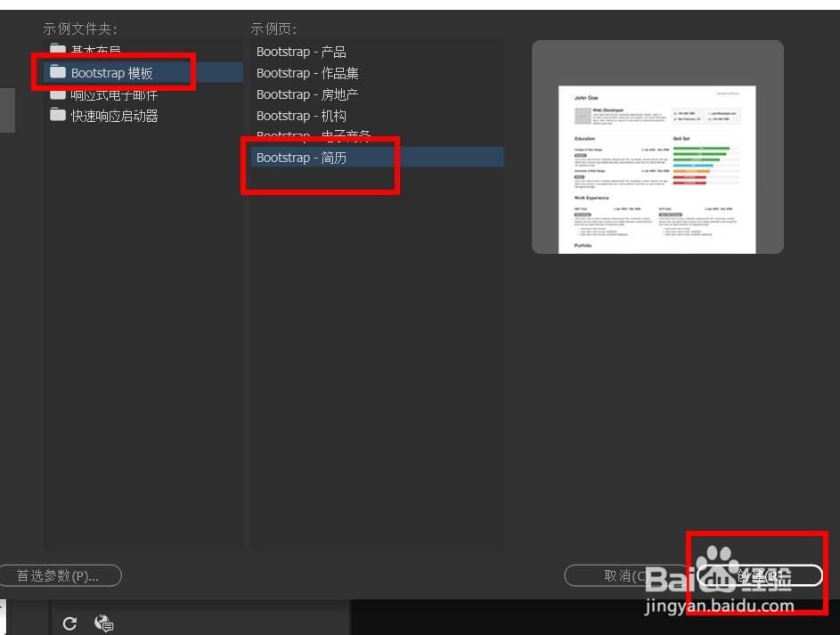
Task: Choose Bootstrap - 产品 sample page
Action: coord(377,52)
